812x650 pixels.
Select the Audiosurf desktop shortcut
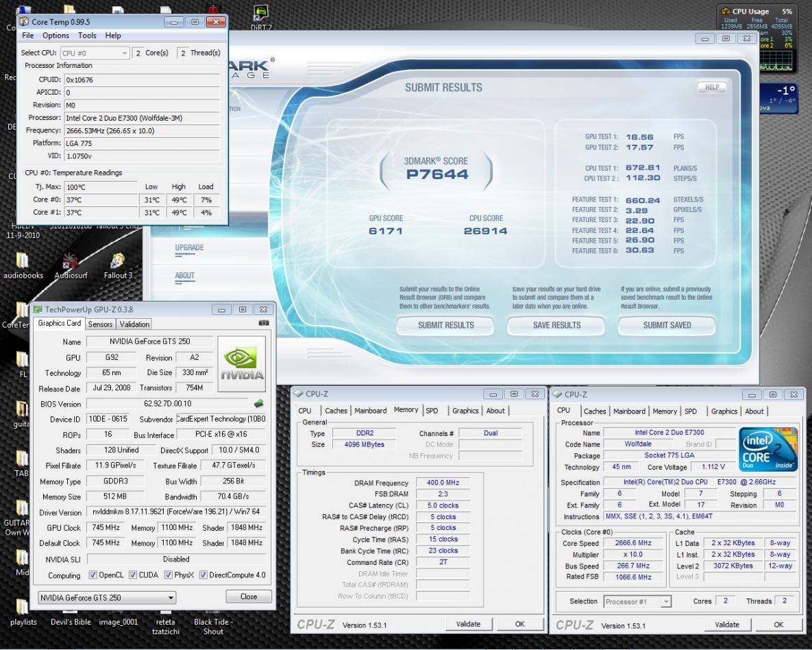[71, 266]
